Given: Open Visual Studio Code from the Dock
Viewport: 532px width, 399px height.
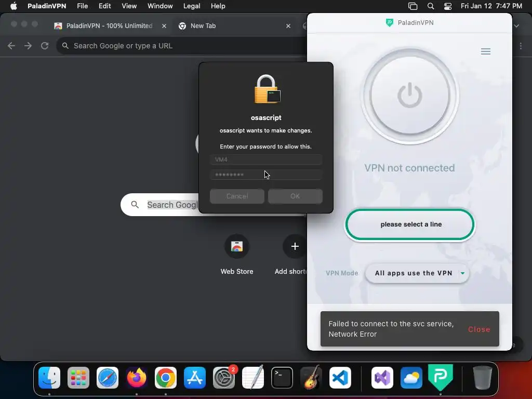Looking at the screenshot, I should coord(340,377).
